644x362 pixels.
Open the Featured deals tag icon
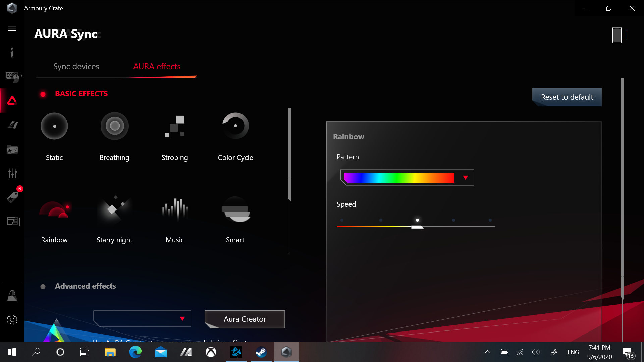coord(13,197)
